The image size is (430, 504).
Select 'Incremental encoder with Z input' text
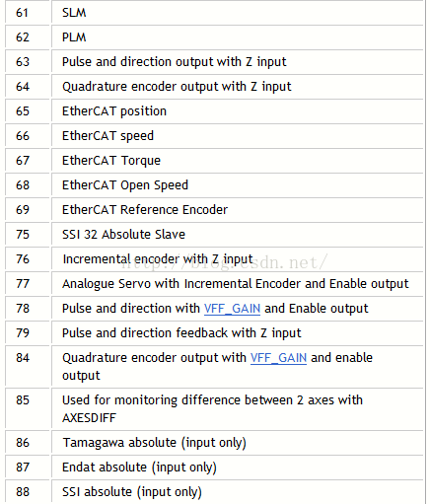pos(158,259)
